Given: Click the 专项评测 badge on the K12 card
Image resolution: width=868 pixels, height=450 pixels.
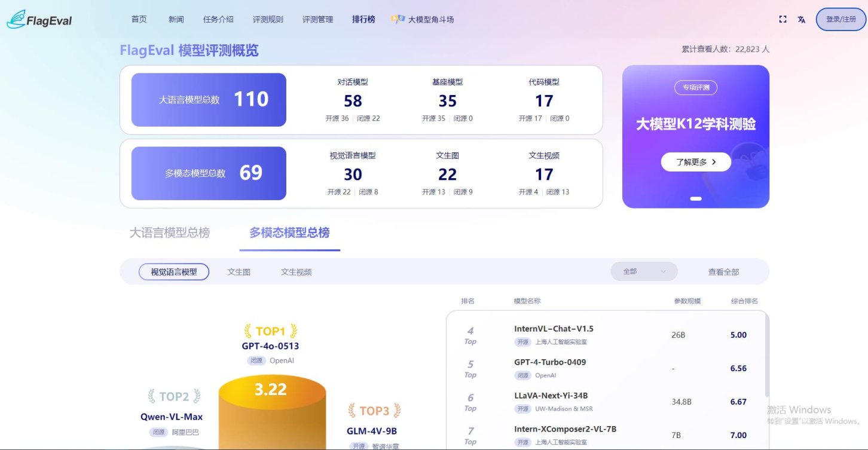Looking at the screenshot, I should pos(695,87).
